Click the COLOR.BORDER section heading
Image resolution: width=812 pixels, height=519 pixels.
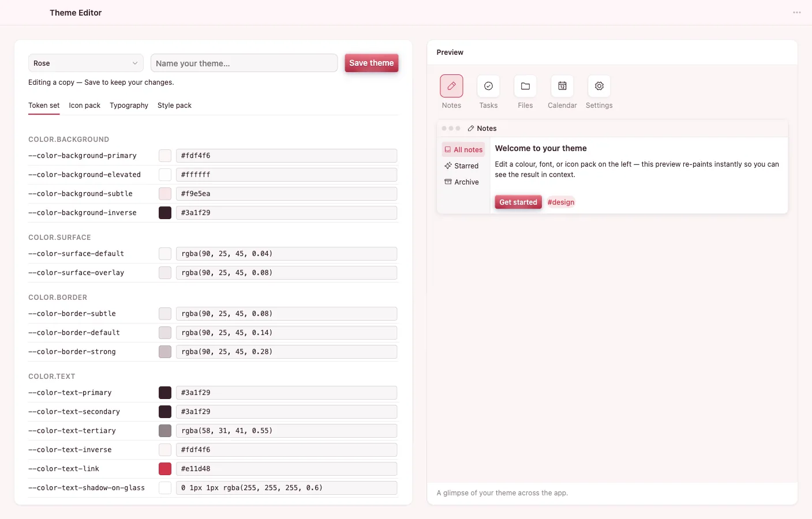point(58,298)
